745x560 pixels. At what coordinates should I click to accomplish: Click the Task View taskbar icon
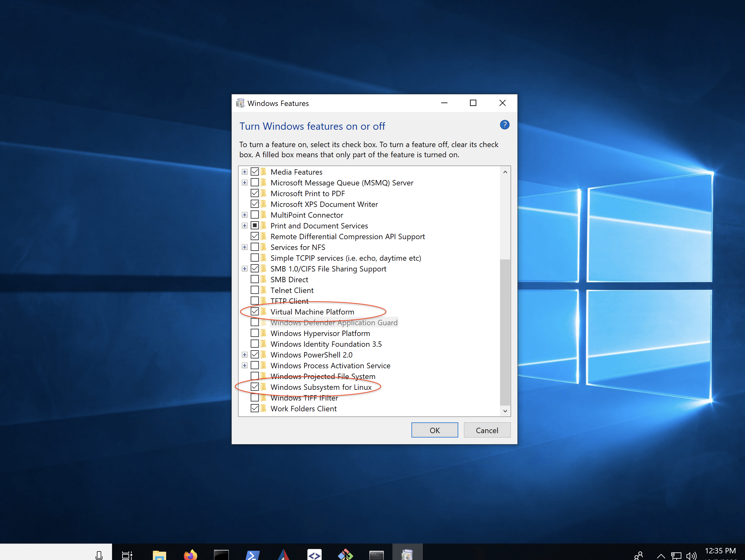click(127, 554)
